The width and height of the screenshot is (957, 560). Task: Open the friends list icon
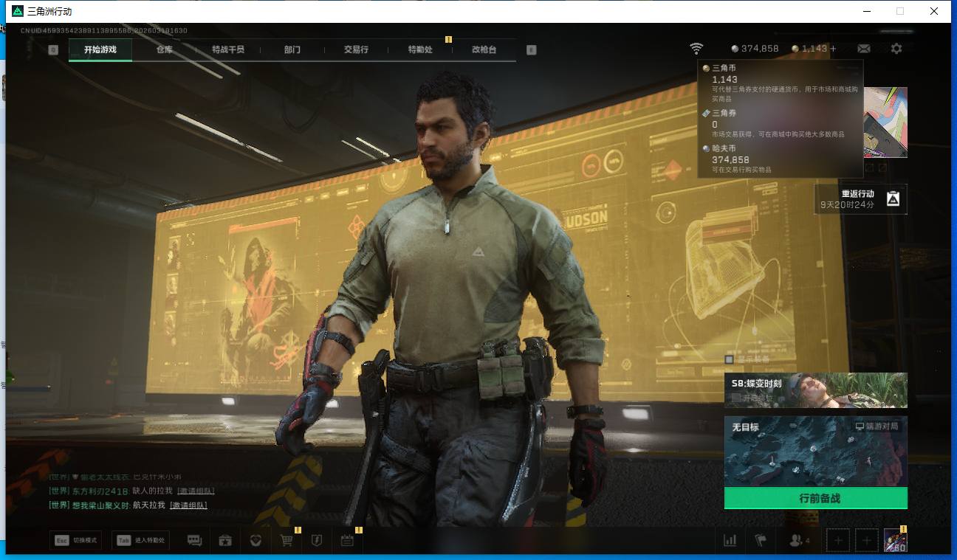(799, 541)
